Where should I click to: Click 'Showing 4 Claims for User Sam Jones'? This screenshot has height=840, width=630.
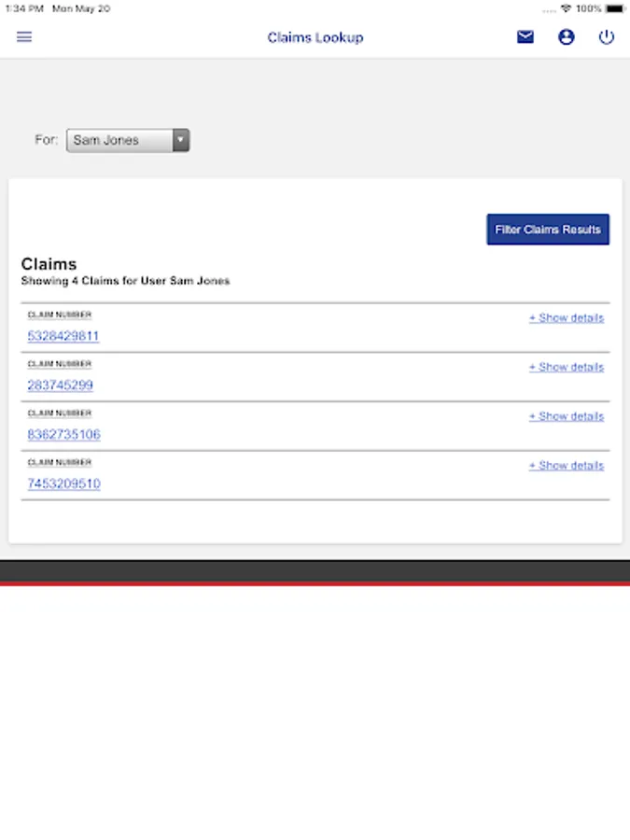point(125,281)
